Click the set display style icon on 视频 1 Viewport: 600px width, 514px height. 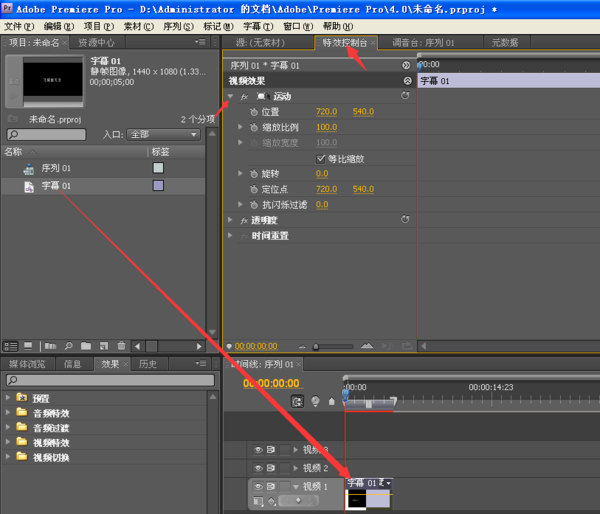258,501
